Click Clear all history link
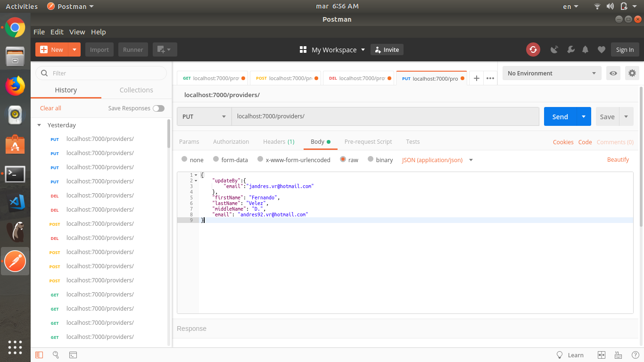The image size is (644, 362). (50, 108)
